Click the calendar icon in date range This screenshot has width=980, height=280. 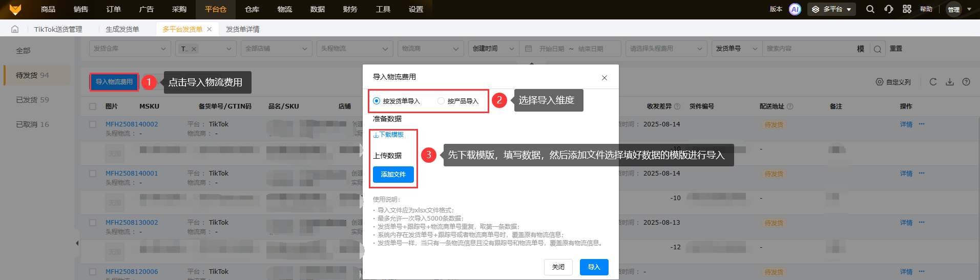coord(528,49)
